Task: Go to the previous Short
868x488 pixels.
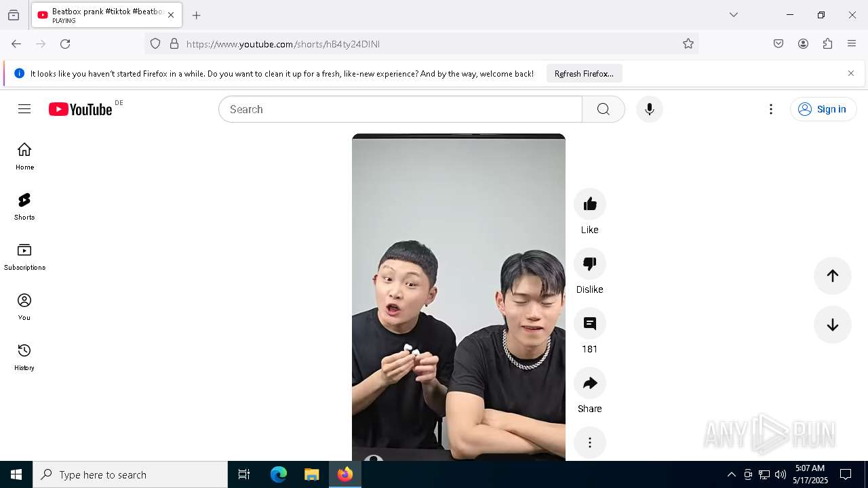Action: point(833,276)
